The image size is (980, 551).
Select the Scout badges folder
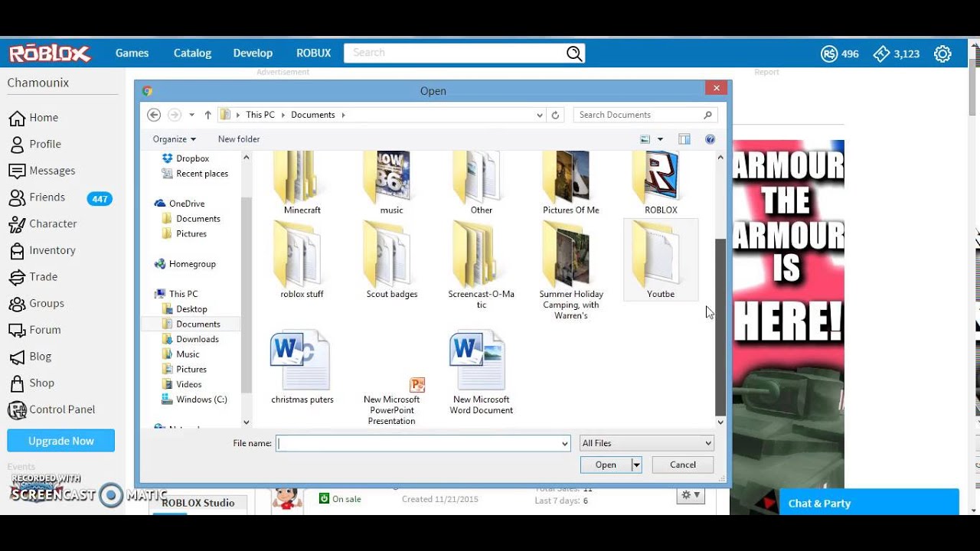[392, 260]
